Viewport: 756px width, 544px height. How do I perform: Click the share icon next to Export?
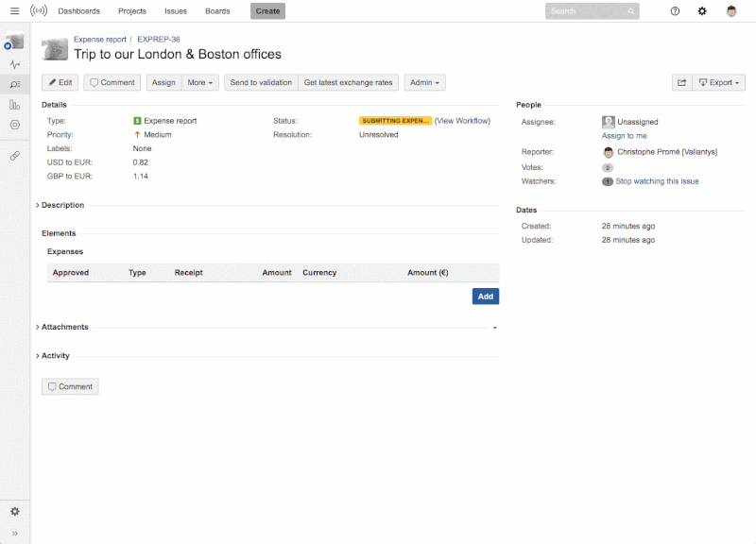(681, 82)
